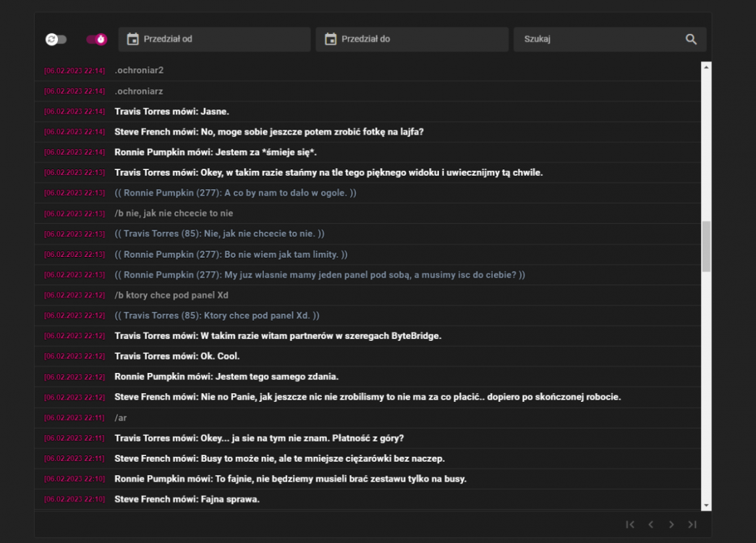
Task: Select Steve French 'Nie no Panie' line
Action: 368,397
